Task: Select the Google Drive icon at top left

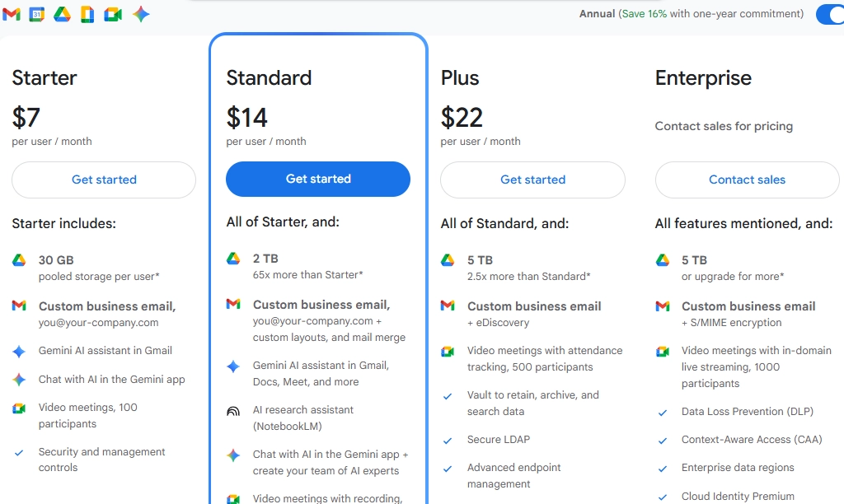Action: point(62,14)
